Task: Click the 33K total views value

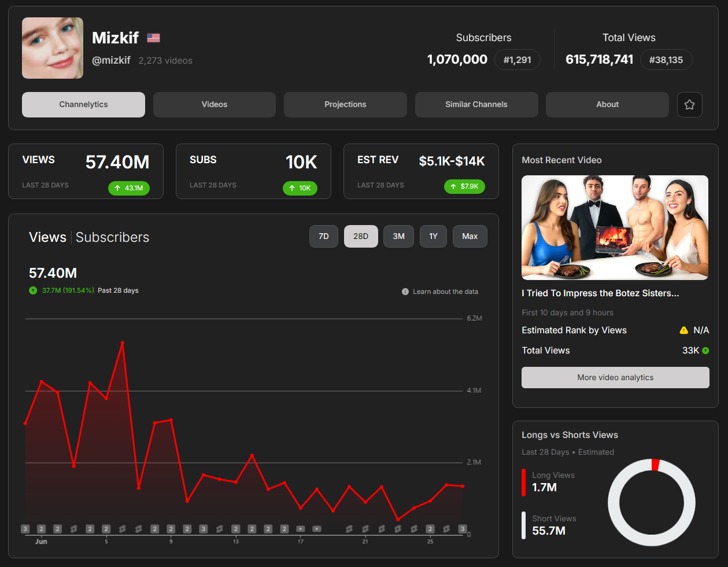Action: point(691,351)
